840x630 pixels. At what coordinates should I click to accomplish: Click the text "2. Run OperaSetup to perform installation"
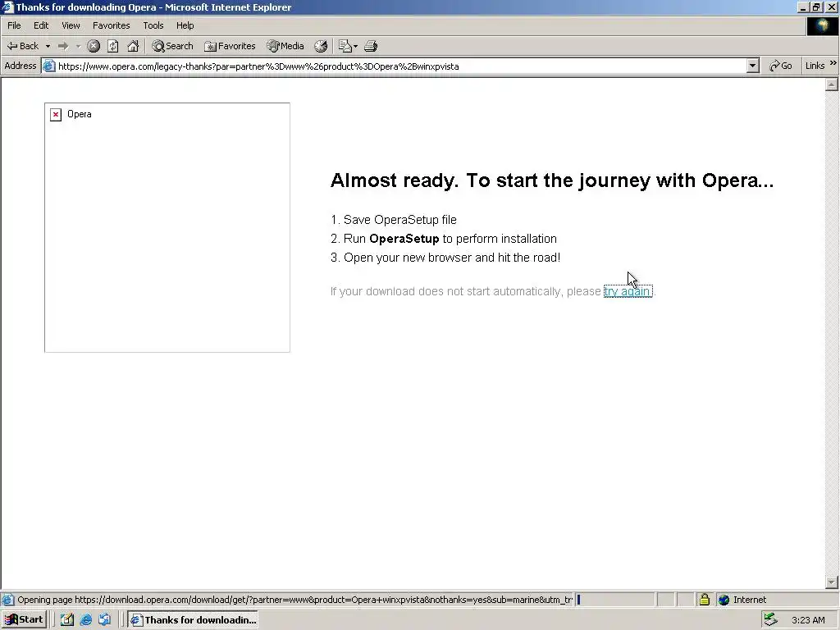[444, 239]
